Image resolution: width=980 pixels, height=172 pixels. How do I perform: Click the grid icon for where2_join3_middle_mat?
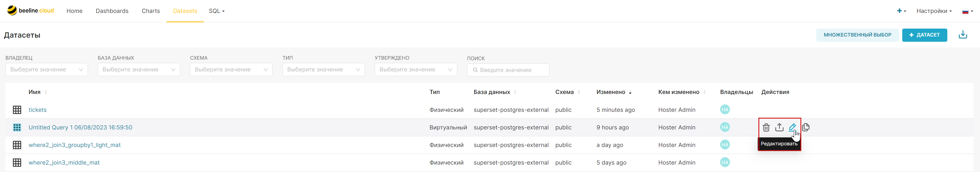(17, 162)
